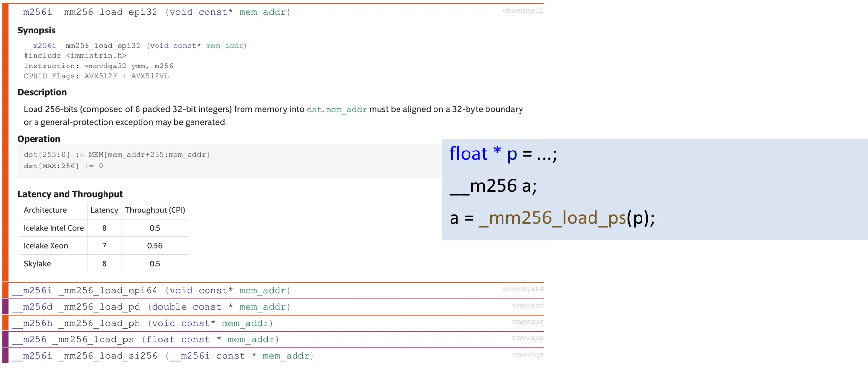Expand the _mm256_load_pd intrinsic row
This screenshot has height=368, width=868.
[151, 307]
